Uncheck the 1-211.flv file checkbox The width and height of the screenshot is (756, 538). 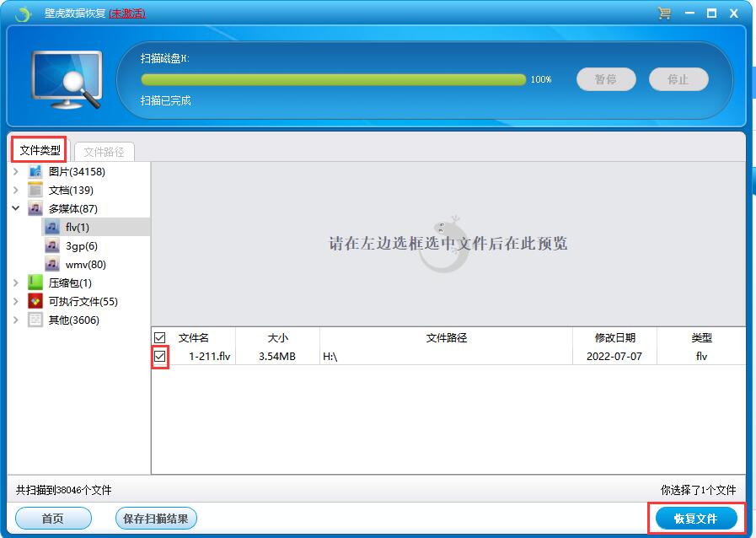[x=159, y=355]
